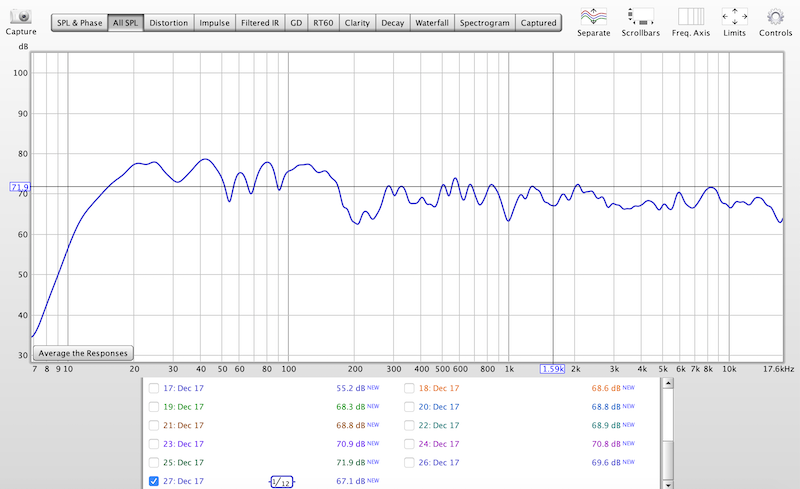800x489 pixels.
Task: Enable checkbox for measurement 19: Dec 17
Action: pyautogui.click(x=154, y=407)
